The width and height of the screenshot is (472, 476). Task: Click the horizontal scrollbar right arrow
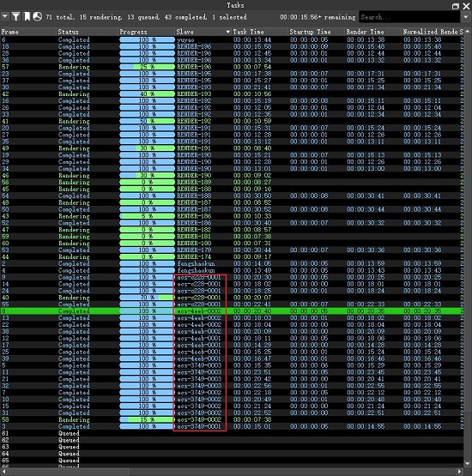(x=459, y=472)
